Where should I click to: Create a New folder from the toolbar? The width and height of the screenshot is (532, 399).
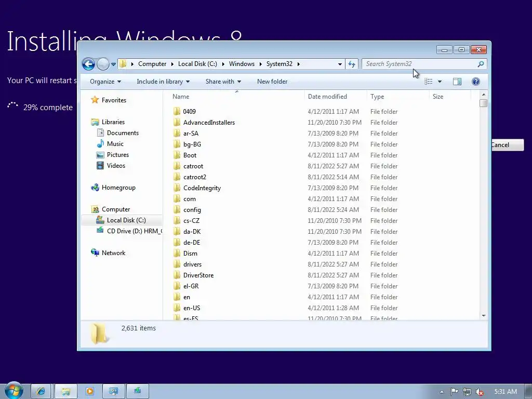point(272,82)
